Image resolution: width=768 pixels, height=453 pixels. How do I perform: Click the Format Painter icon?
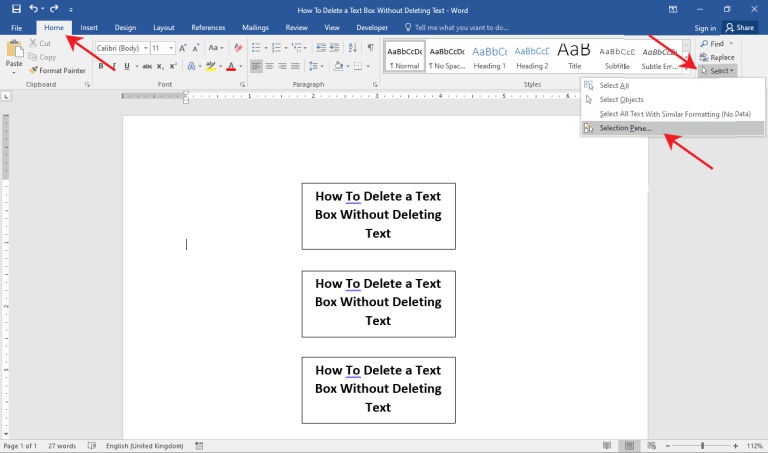33,71
